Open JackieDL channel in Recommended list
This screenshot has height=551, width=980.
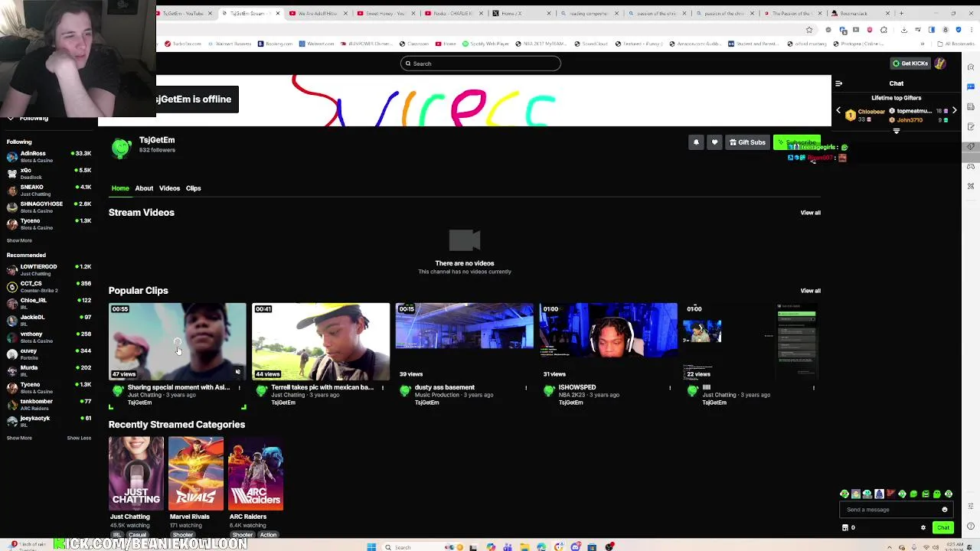(49, 320)
